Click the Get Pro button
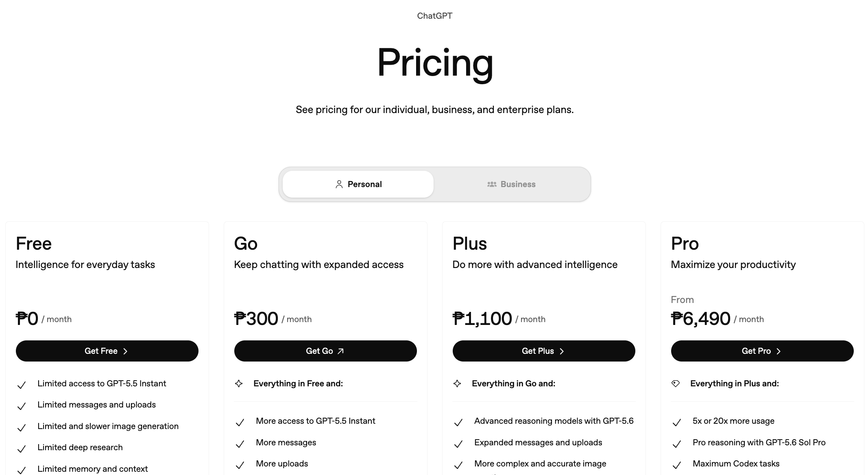The image size is (868, 475). 762,351
